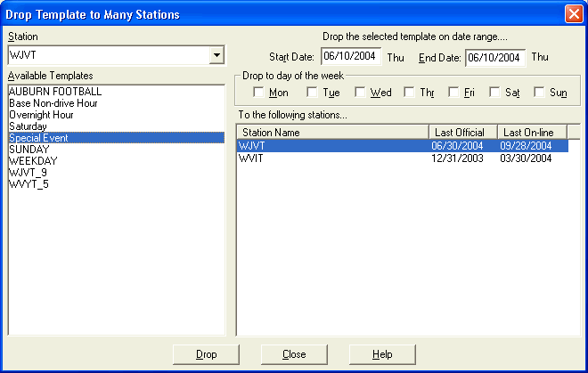Viewport: 588px width, 373px height.
Task: Open the Station dropdown list
Action: tap(216, 56)
